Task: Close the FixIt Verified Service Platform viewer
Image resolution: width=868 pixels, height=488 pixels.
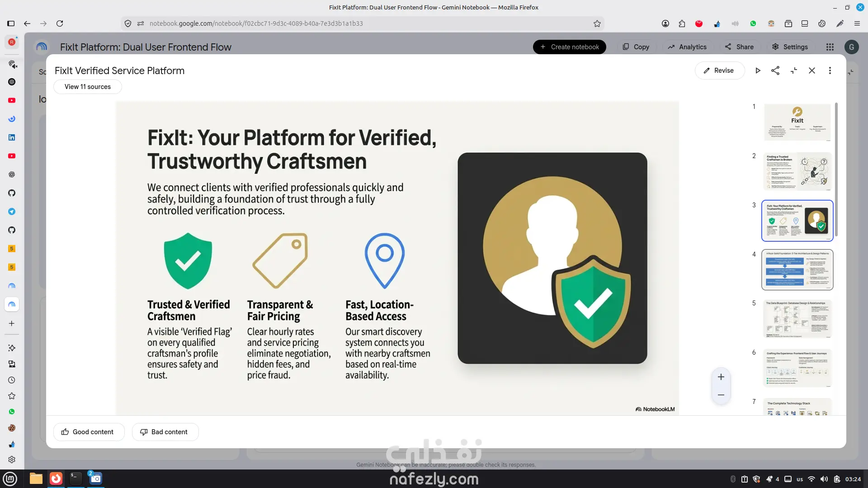Action: [812, 70]
